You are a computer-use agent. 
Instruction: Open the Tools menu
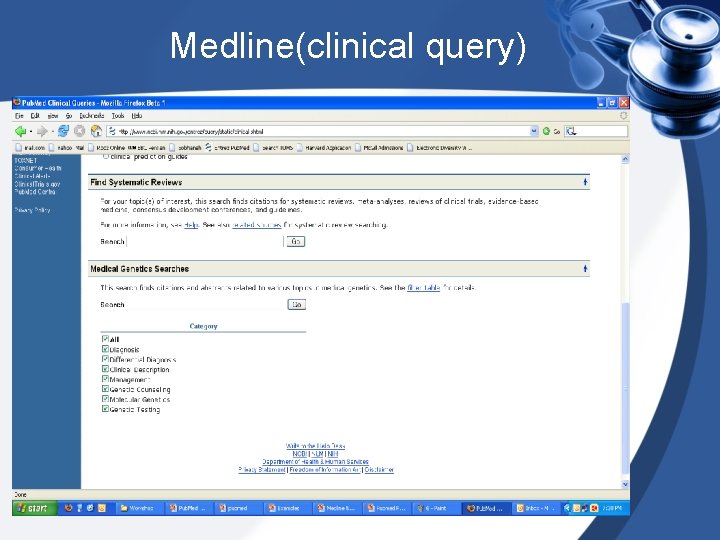[x=118, y=116]
